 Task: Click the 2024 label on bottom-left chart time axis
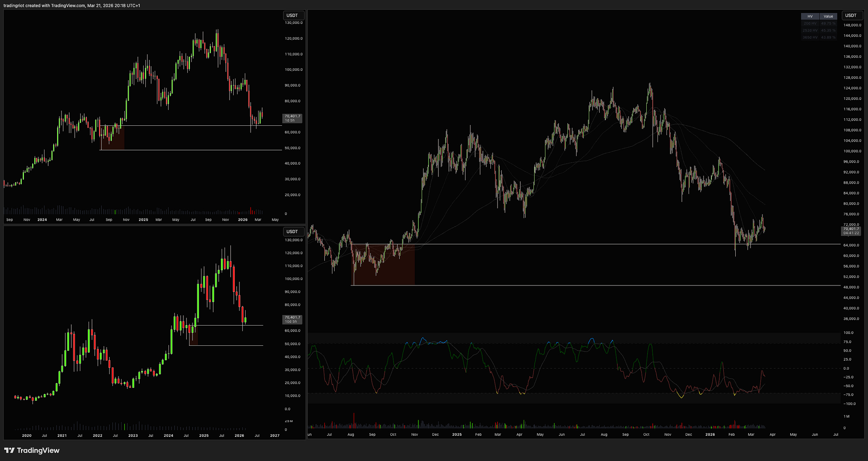[x=168, y=436]
